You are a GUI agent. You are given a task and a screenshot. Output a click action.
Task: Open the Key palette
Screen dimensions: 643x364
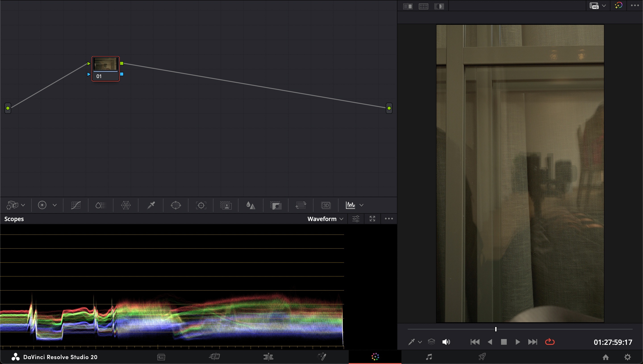tap(276, 205)
